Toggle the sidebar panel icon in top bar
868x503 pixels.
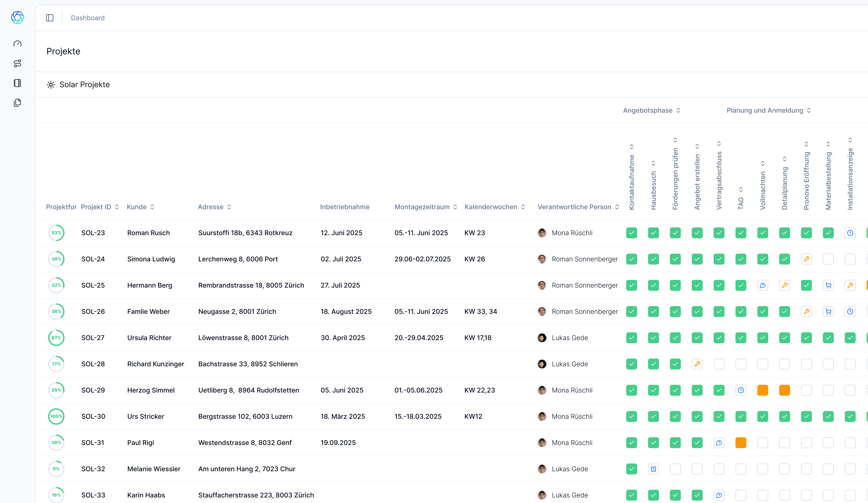pos(50,17)
